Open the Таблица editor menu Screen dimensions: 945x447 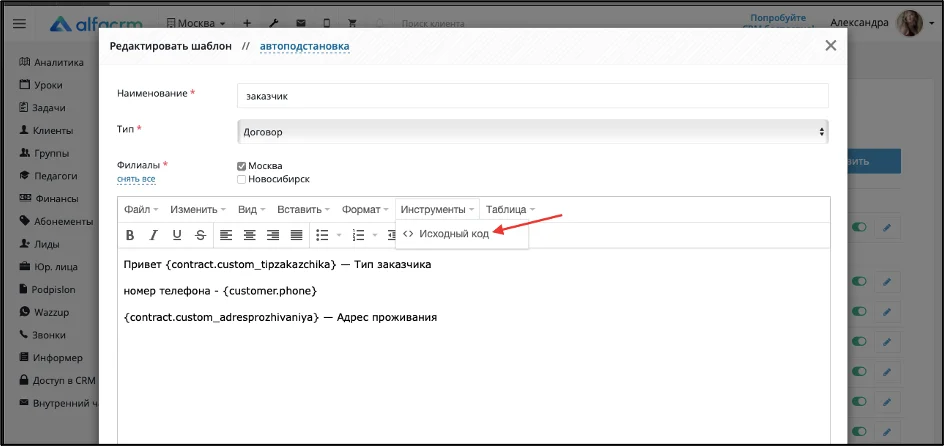(510, 210)
